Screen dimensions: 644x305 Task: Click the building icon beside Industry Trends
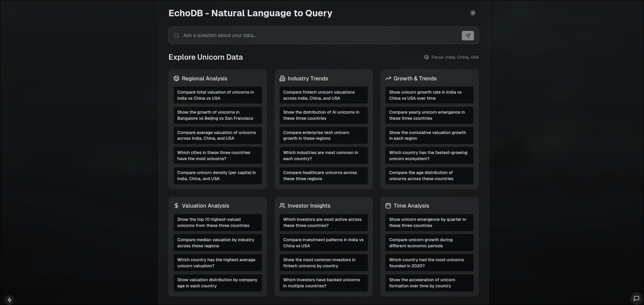click(x=282, y=78)
